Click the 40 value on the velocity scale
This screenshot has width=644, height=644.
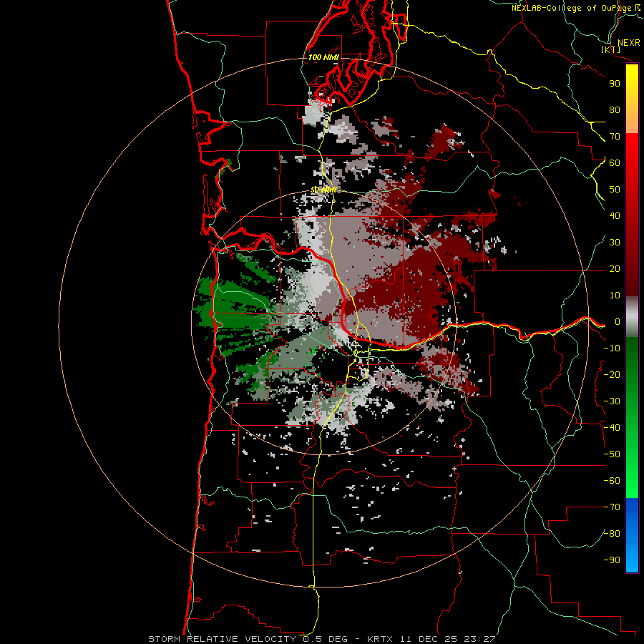pos(615,216)
